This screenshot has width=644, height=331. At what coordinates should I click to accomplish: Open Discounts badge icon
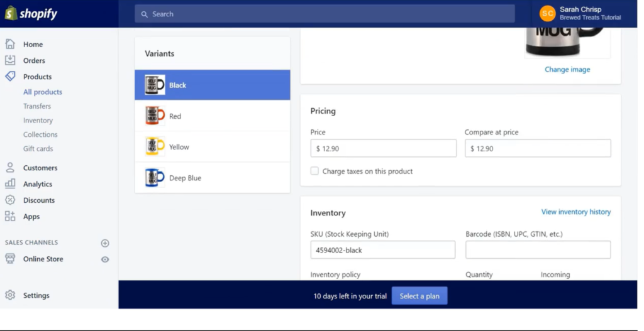click(x=10, y=200)
